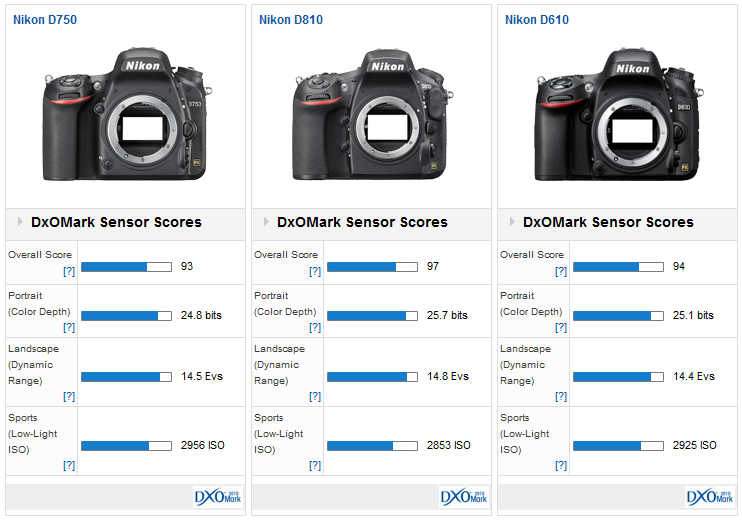Open Sports help [?] for Nikon D750

(69, 465)
